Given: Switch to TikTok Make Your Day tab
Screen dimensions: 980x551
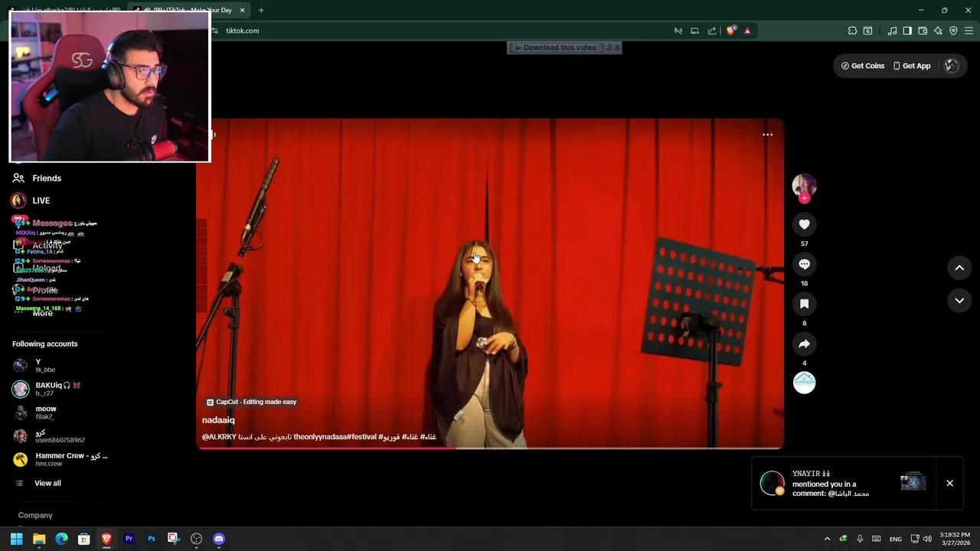Looking at the screenshot, I should click(x=188, y=10).
